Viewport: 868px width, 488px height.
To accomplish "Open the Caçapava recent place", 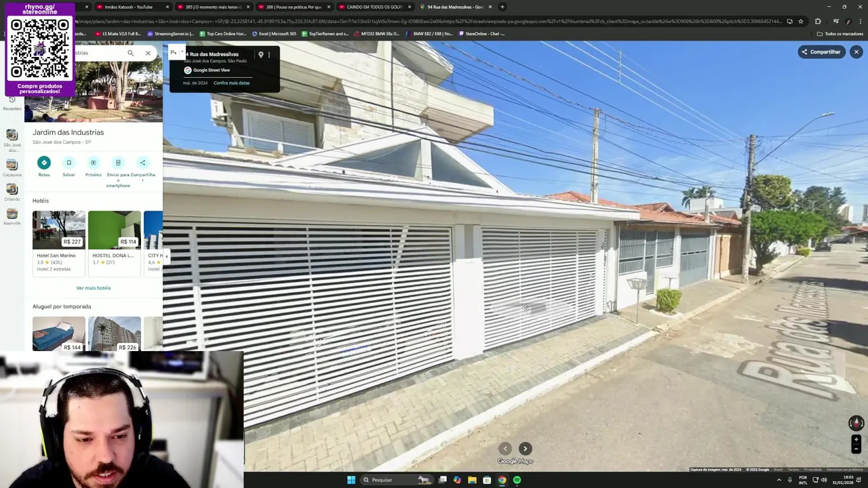I will (x=12, y=167).
